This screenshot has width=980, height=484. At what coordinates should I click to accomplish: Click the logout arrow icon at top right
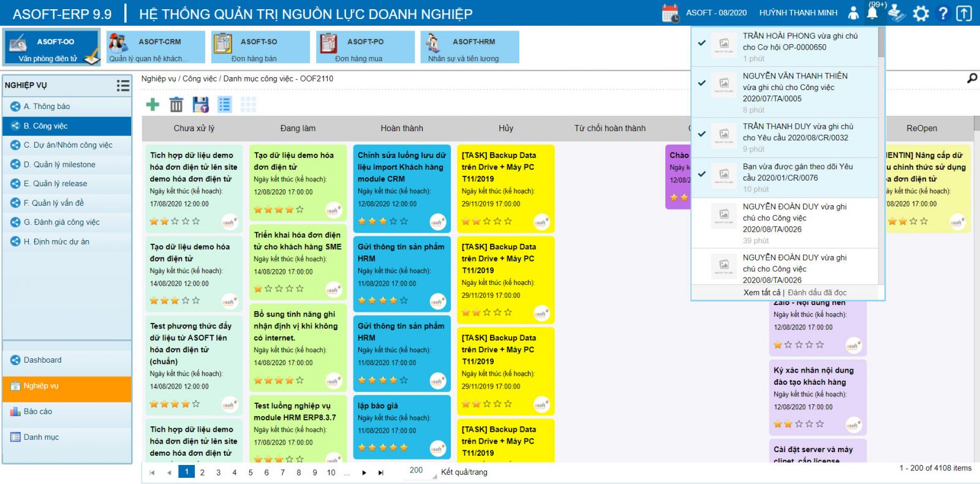[x=964, y=13]
